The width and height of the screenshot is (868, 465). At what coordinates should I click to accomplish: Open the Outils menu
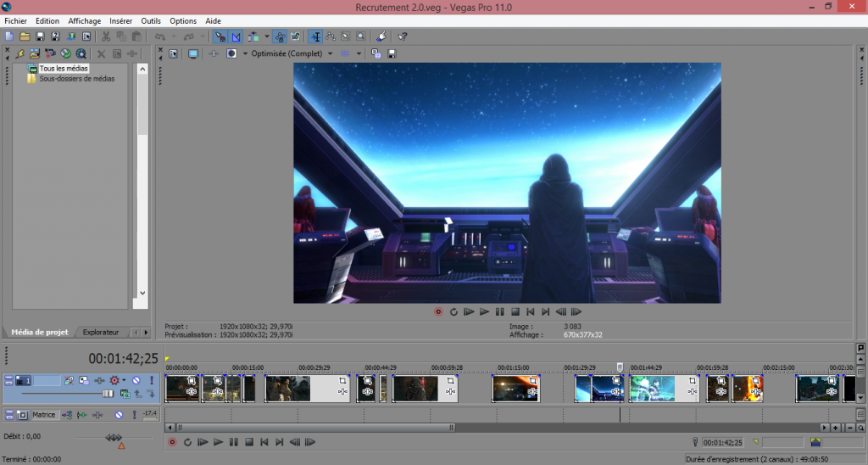tap(151, 21)
